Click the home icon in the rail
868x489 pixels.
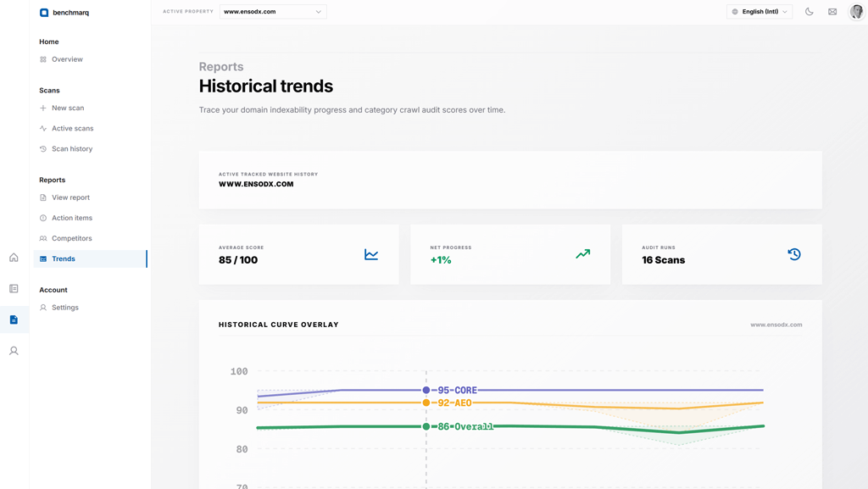click(14, 258)
